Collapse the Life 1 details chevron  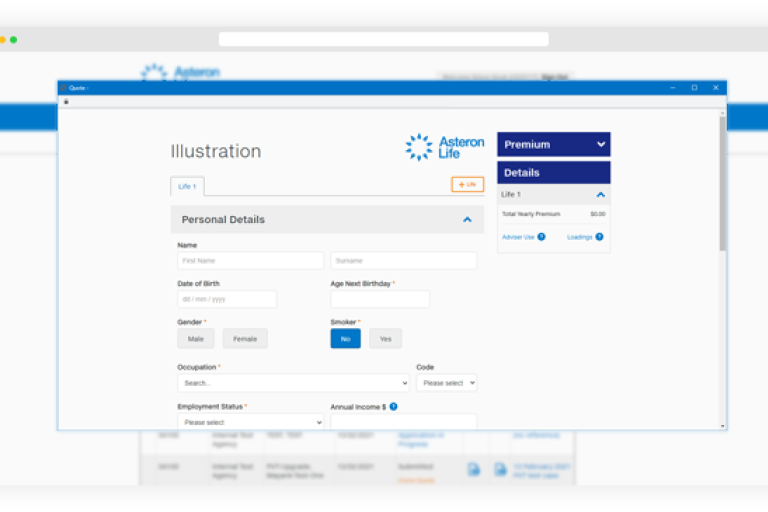(x=600, y=195)
